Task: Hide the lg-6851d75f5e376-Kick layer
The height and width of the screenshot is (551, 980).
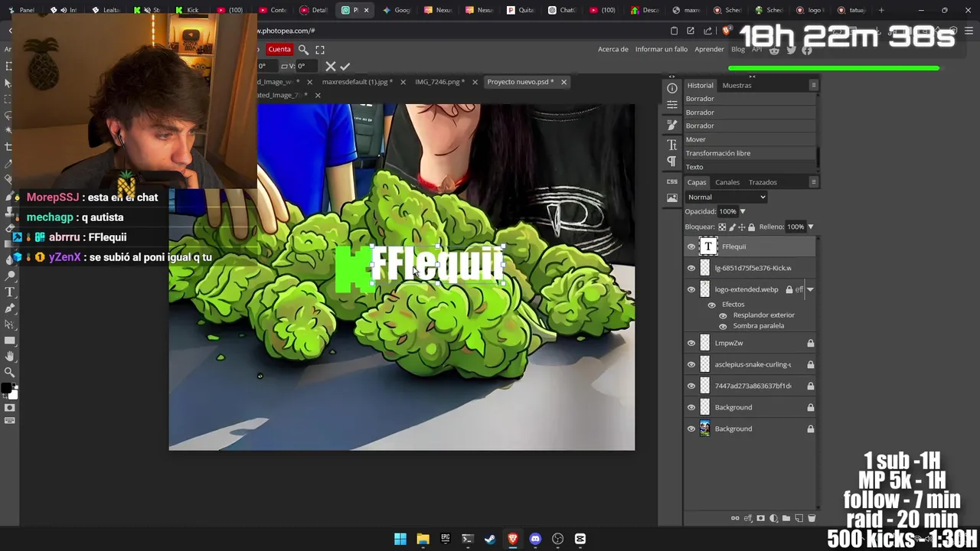Action: click(x=691, y=268)
